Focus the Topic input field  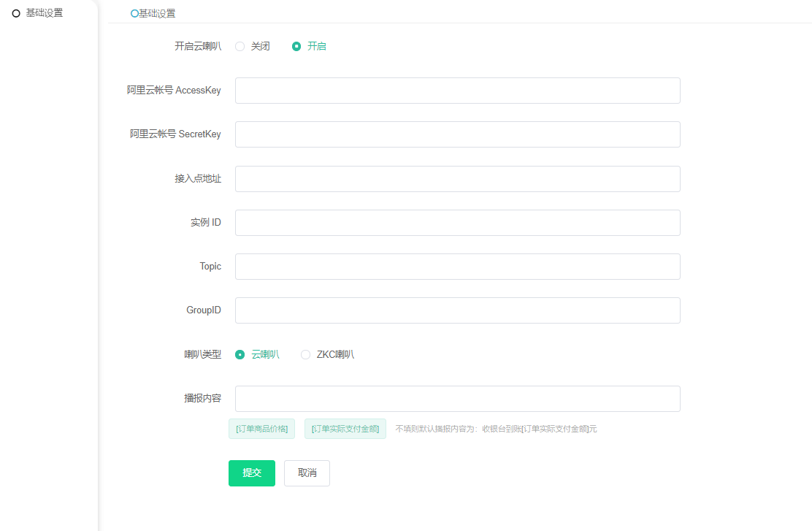click(457, 267)
